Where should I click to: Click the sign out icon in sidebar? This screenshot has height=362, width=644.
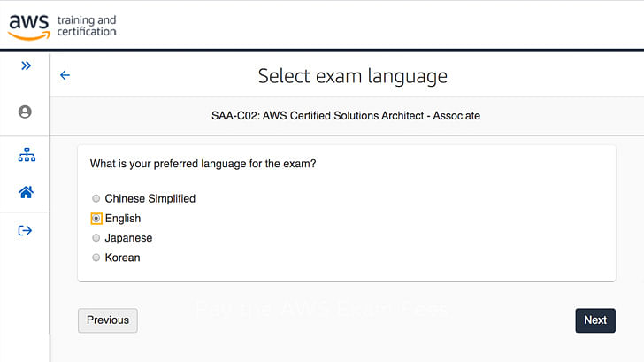[25, 231]
